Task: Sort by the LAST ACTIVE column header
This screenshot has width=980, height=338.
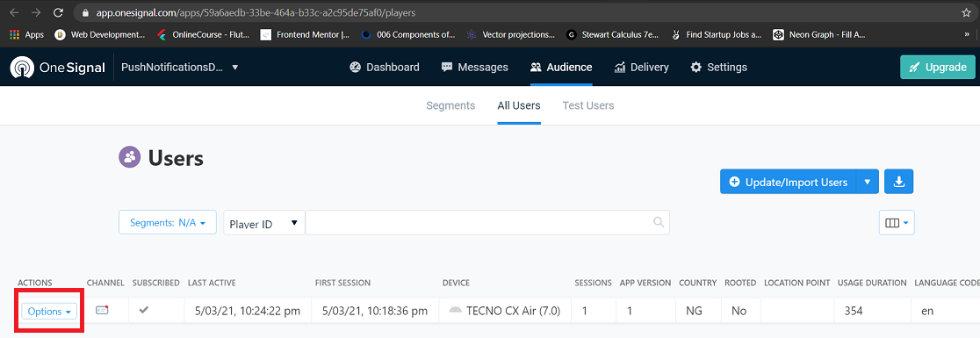Action: (x=212, y=283)
